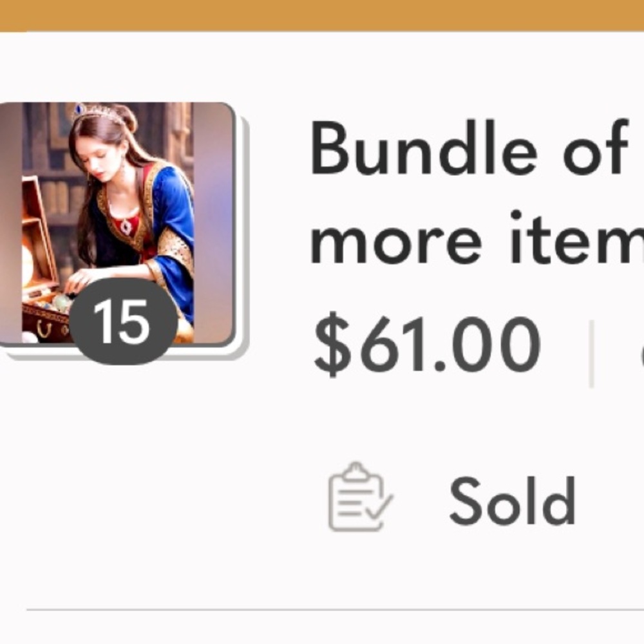Click the vertical separator beside the price
The width and height of the screenshot is (644, 644).
click(591, 354)
